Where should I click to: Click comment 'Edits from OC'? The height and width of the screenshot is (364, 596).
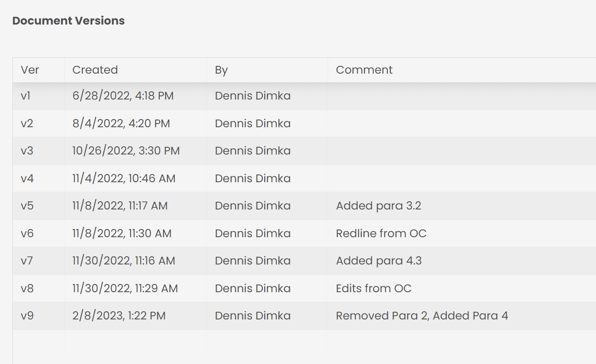pos(374,288)
